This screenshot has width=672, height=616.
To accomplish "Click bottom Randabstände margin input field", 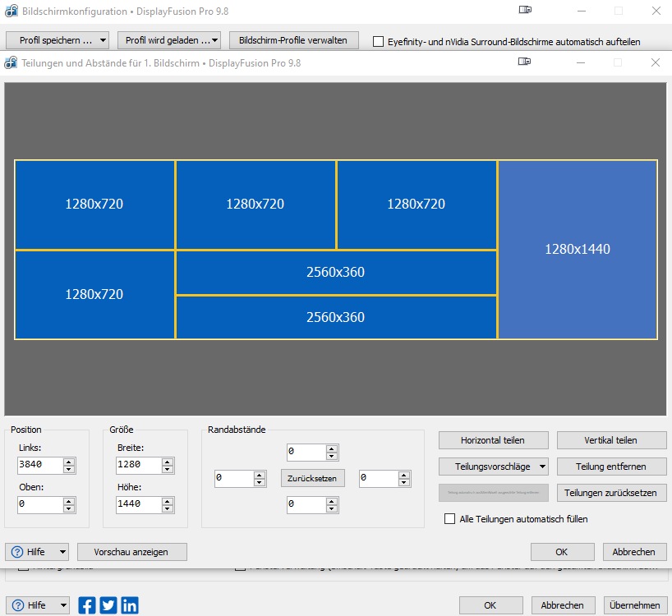I will pos(306,505).
